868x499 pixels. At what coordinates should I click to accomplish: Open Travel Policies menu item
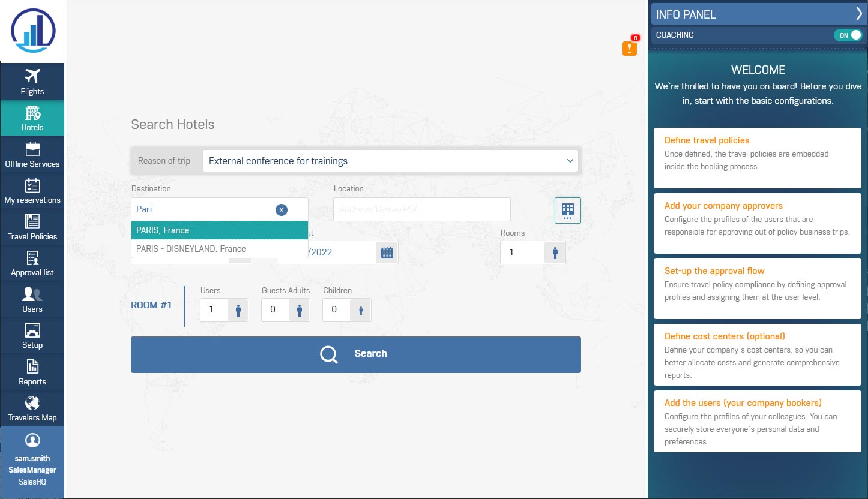click(32, 227)
